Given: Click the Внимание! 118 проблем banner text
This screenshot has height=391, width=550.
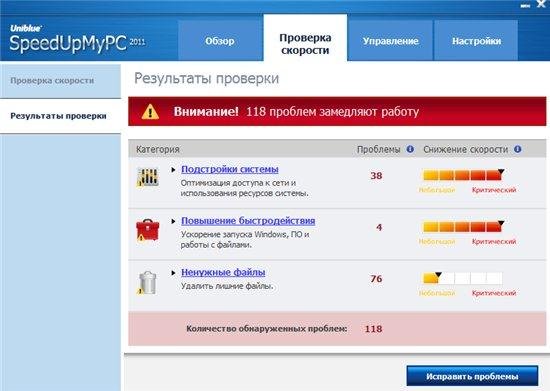Looking at the screenshot, I should click(296, 112).
